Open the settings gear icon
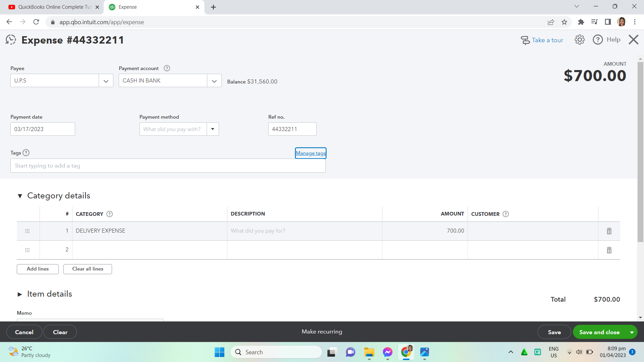Image resolution: width=644 pixels, height=362 pixels. pos(580,40)
